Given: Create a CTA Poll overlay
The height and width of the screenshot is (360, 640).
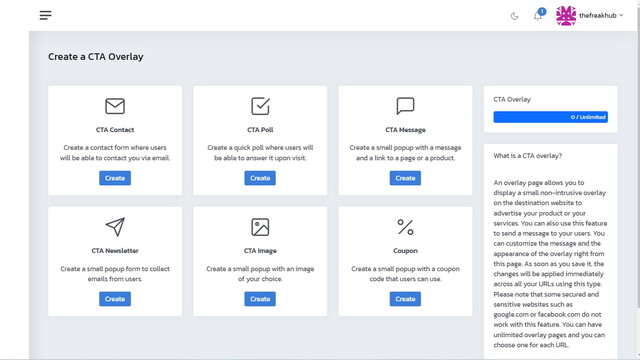Looking at the screenshot, I should (260, 178).
